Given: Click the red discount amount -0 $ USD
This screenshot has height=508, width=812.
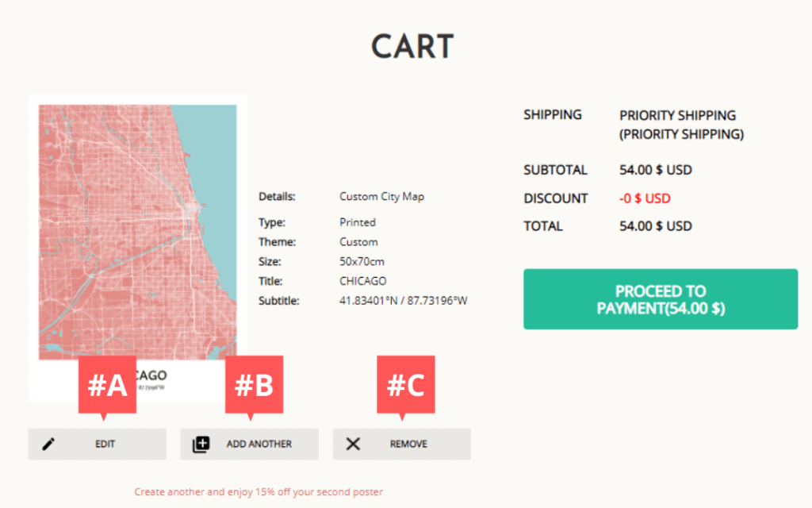Looking at the screenshot, I should (645, 198).
